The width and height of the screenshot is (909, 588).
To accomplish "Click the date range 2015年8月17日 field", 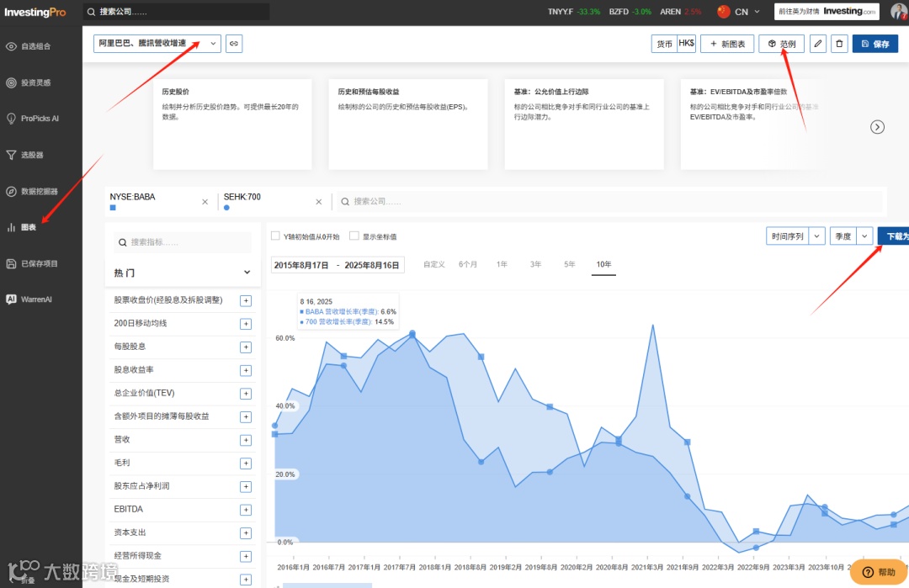I will tap(338, 265).
